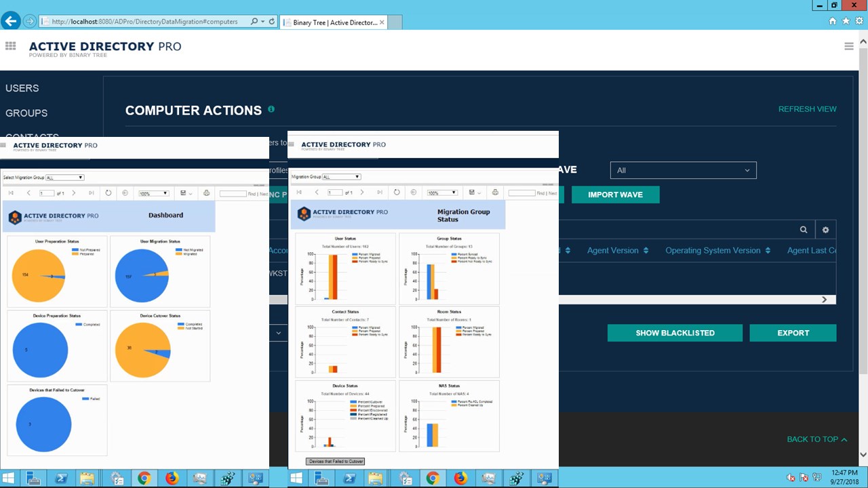Image resolution: width=868 pixels, height=488 pixels.
Task: Click last page icon in Migration Group Status toolbar
Action: pyautogui.click(x=380, y=192)
